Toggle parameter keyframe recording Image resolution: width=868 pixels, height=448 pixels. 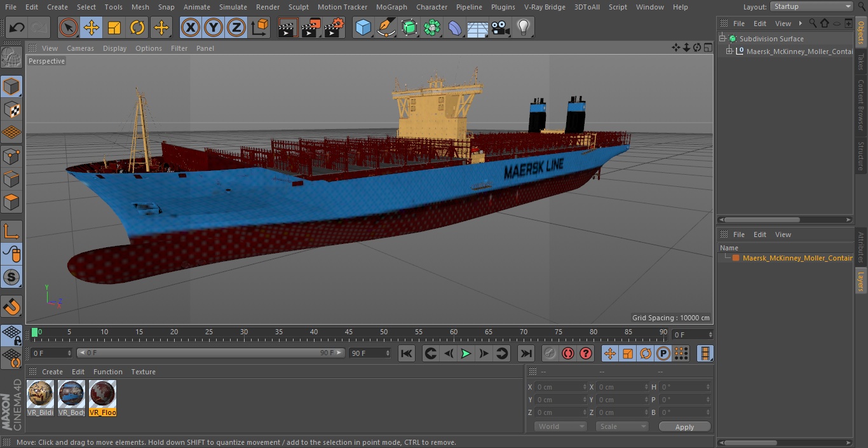(663, 353)
